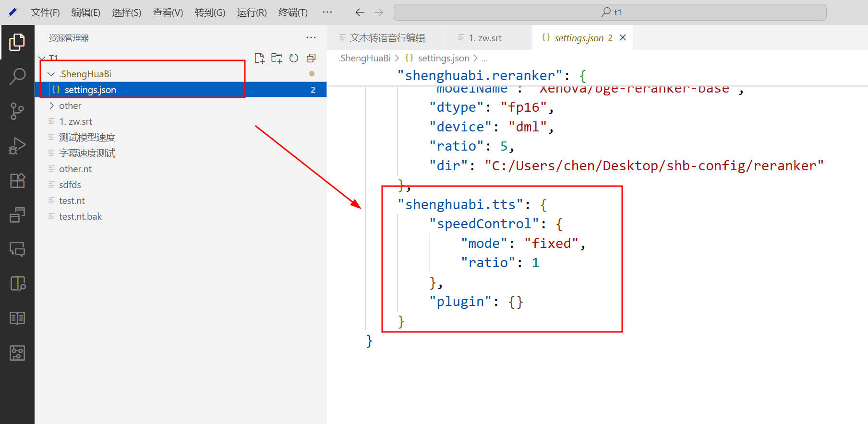The image size is (868, 424).
Task: Open test.nt.bak in the file tree
Action: point(80,216)
